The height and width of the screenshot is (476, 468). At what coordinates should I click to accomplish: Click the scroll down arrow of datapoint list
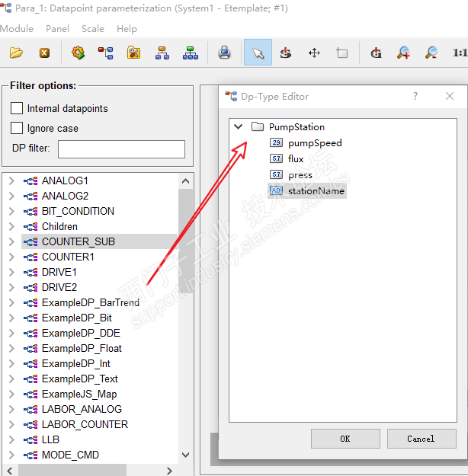pos(185,455)
